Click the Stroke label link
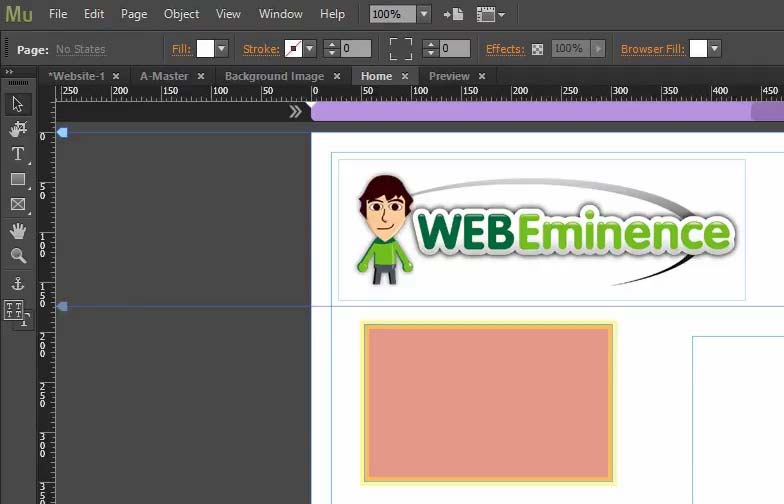Viewport: 784px width, 504px height. (x=261, y=49)
